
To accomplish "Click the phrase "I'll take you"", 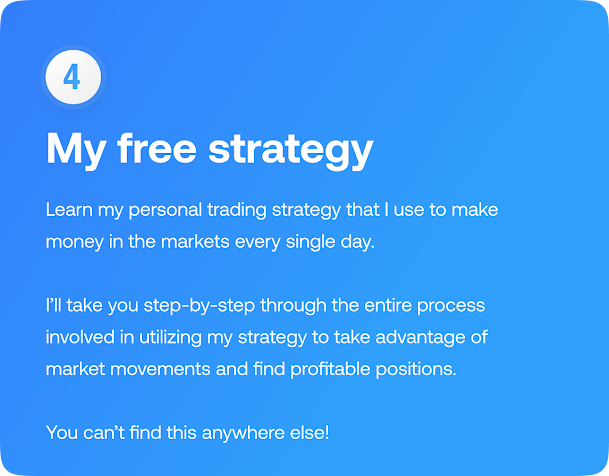I will coord(92,304).
